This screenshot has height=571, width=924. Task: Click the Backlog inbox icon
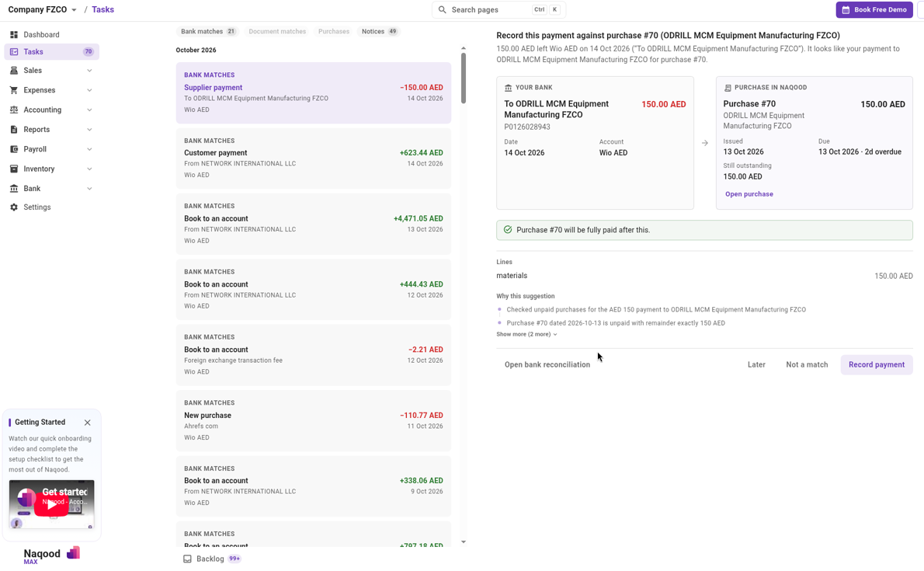point(187,559)
